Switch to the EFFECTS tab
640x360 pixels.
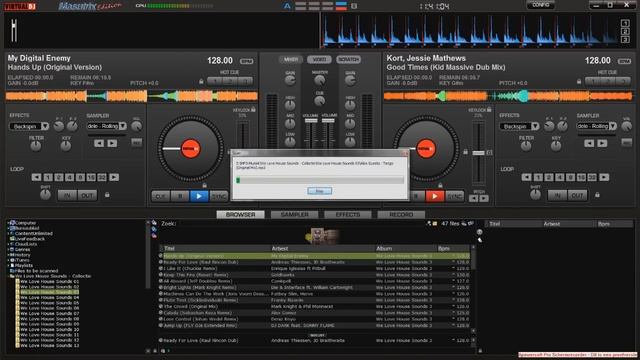tap(348, 214)
